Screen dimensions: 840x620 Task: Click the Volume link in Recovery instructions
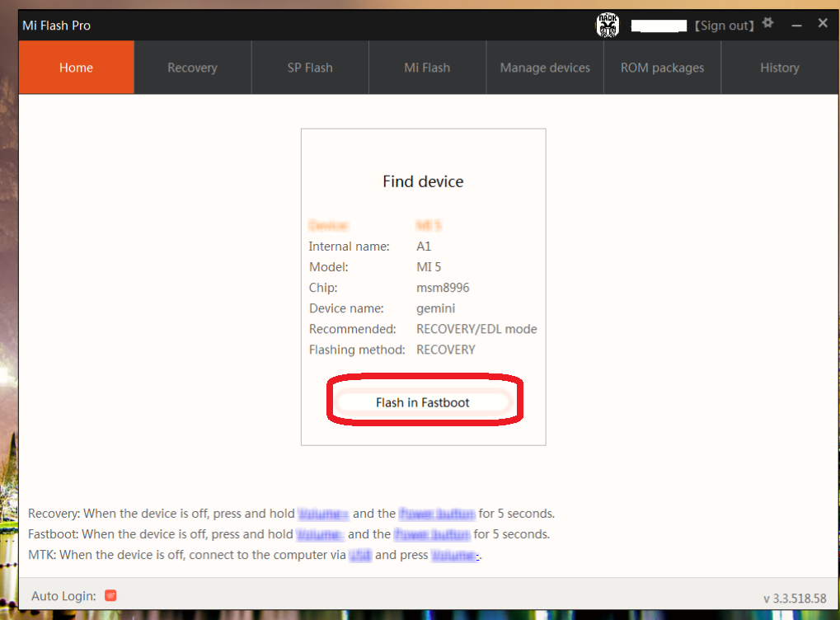pyautogui.click(x=323, y=514)
